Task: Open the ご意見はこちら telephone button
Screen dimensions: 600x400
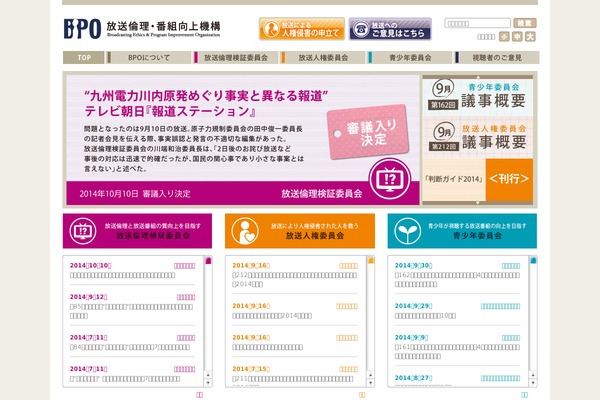Action: click(x=390, y=29)
